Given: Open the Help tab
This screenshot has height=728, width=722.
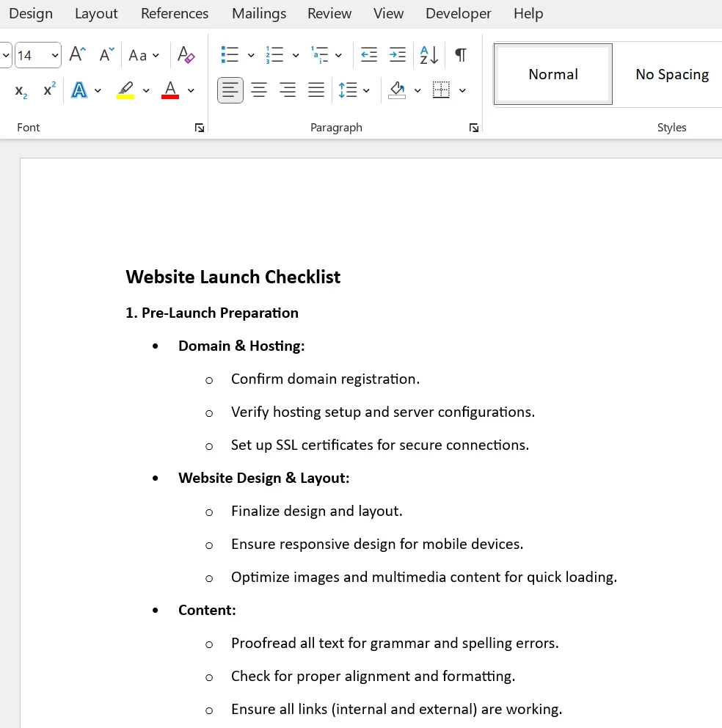Looking at the screenshot, I should [x=528, y=13].
